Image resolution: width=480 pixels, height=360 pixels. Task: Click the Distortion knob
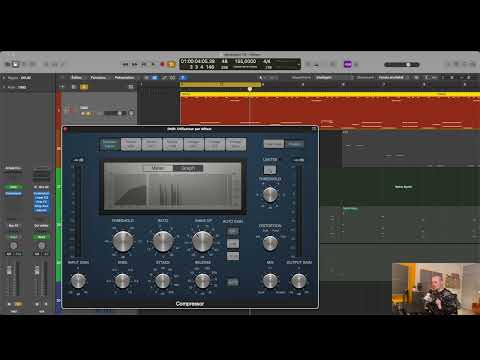click(x=270, y=243)
